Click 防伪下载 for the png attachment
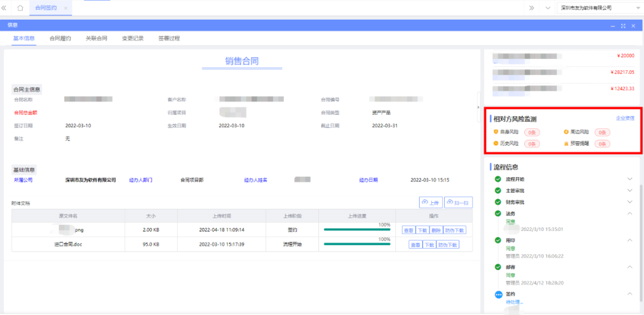Screen dimensions: 644x315 pos(454,230)
